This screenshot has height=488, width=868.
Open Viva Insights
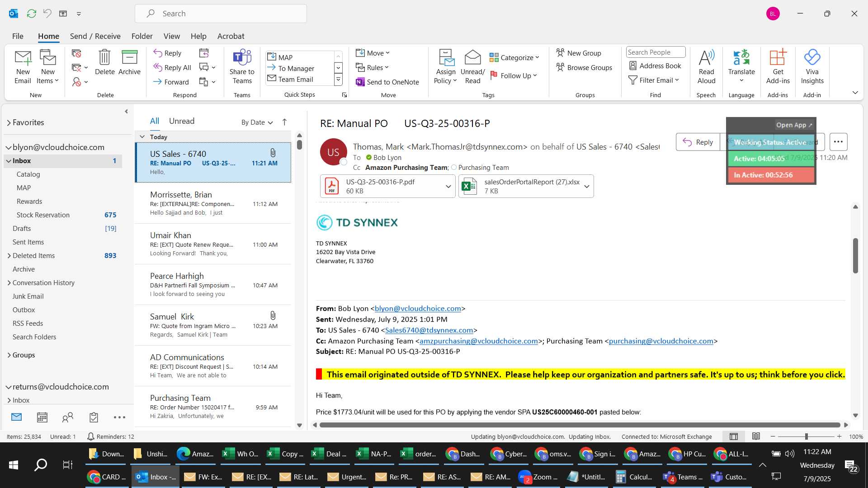tap(812, 67)
